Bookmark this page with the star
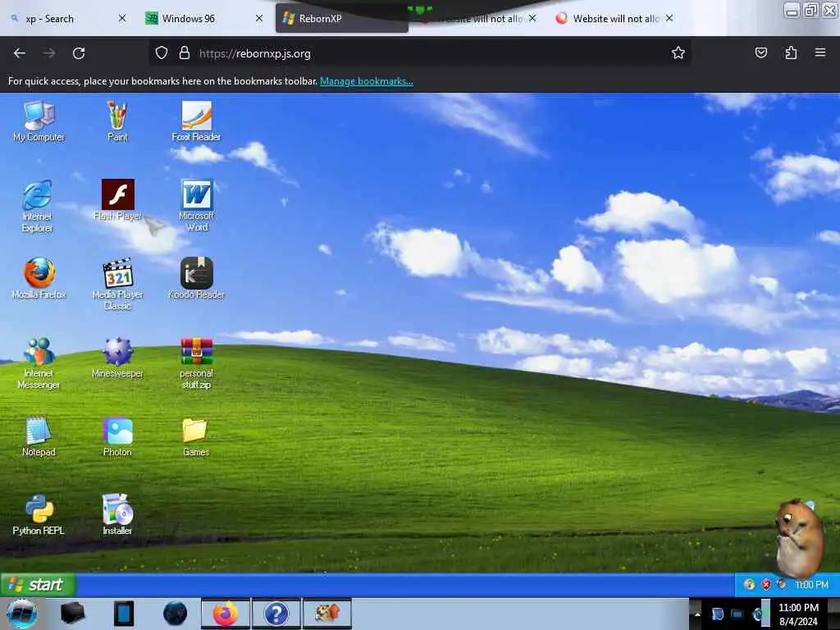 [x=678, y=53]
